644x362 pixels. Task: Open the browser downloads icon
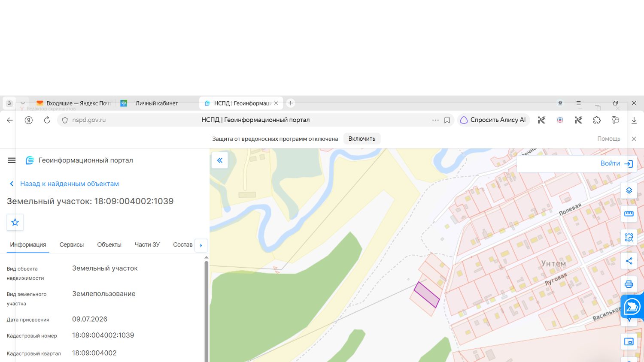tap(634, 120)
